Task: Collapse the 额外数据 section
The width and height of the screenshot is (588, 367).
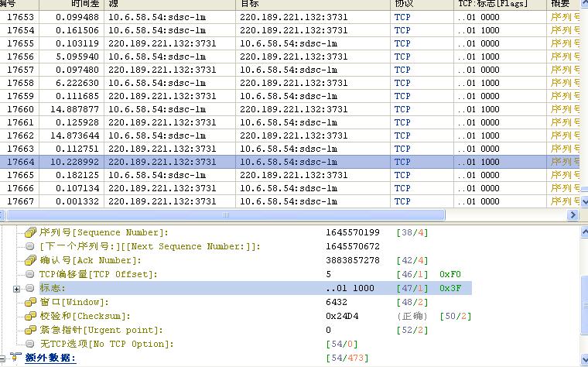Action: [x=4, y=358]
